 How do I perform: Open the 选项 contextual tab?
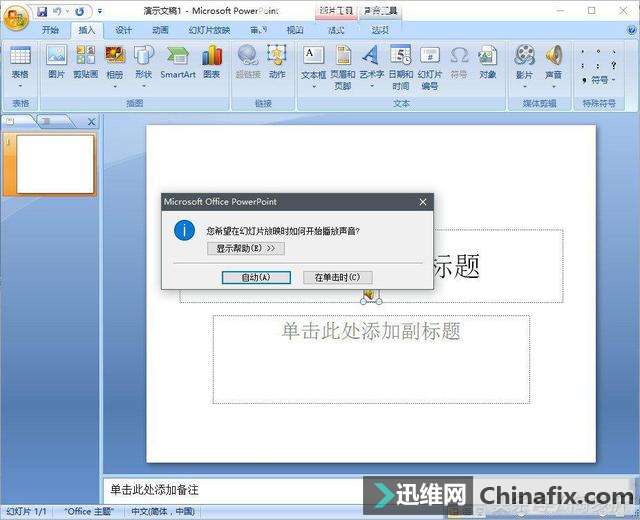point(380,30)
